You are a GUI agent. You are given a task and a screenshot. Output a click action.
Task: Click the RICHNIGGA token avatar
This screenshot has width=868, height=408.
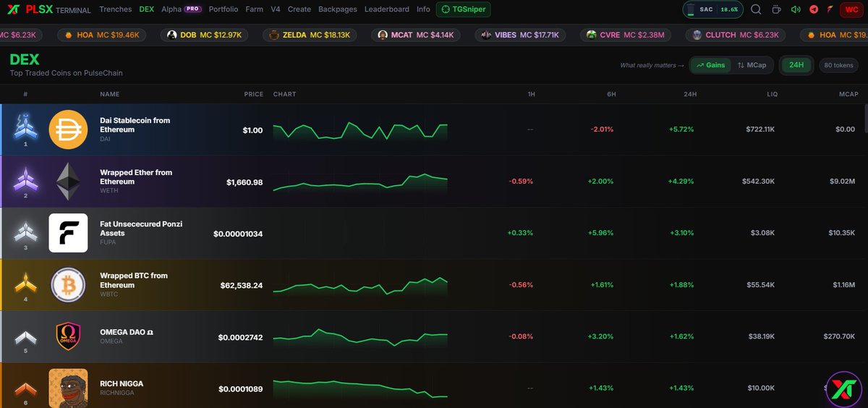point(68,388)
